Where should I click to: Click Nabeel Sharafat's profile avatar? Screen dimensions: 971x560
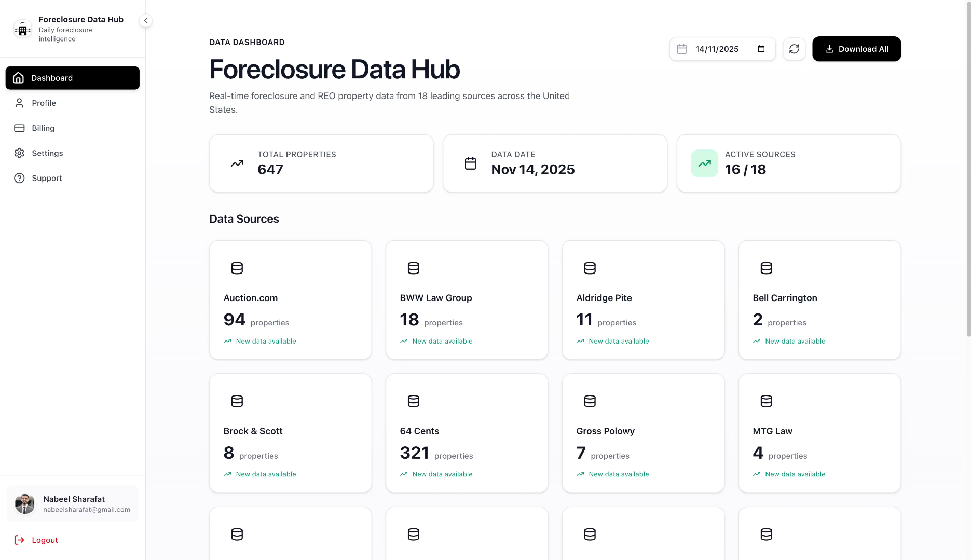coord(24,503)
